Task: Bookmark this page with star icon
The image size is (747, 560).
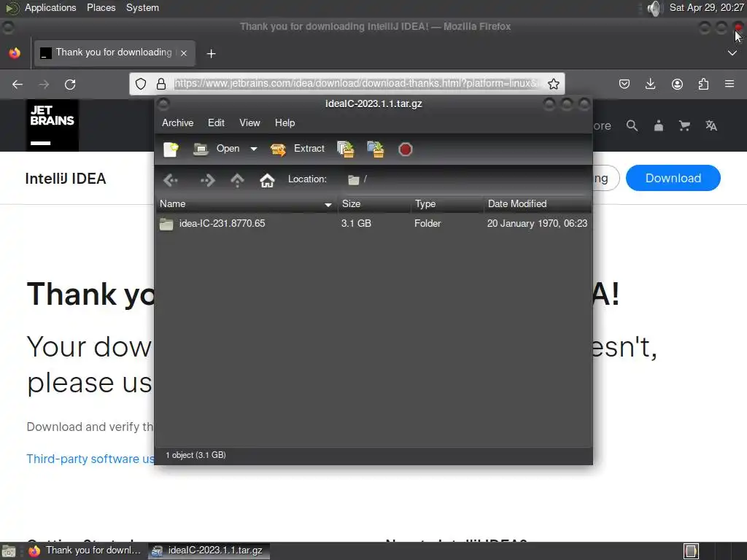Action: (x=553, y=84)
